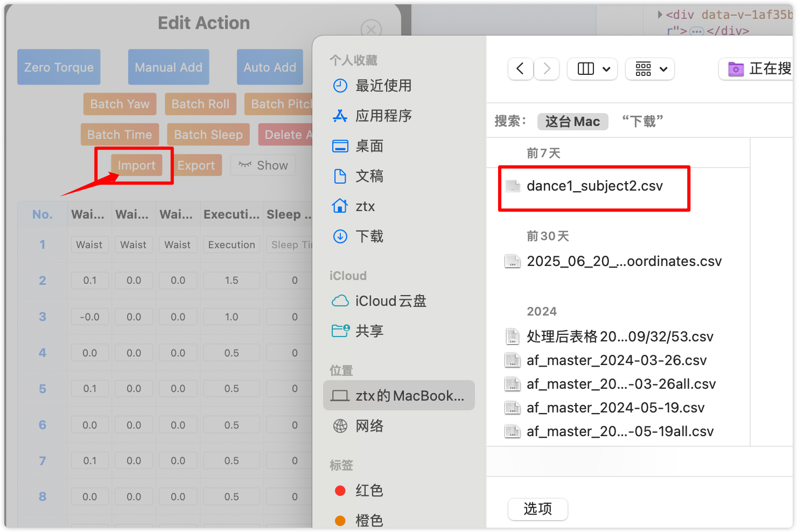Viewport: 797px width, 532px height.
Task: Click the row 2 Execution field 1.5
Action: pos(232,281)
